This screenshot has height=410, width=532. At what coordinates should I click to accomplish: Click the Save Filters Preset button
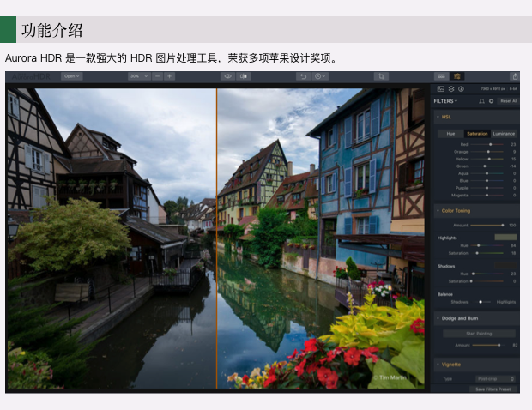493,389
